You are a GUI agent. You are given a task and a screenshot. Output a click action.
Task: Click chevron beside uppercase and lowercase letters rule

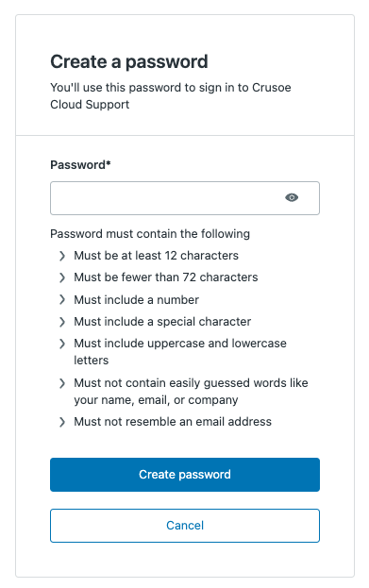coord(62,344)
